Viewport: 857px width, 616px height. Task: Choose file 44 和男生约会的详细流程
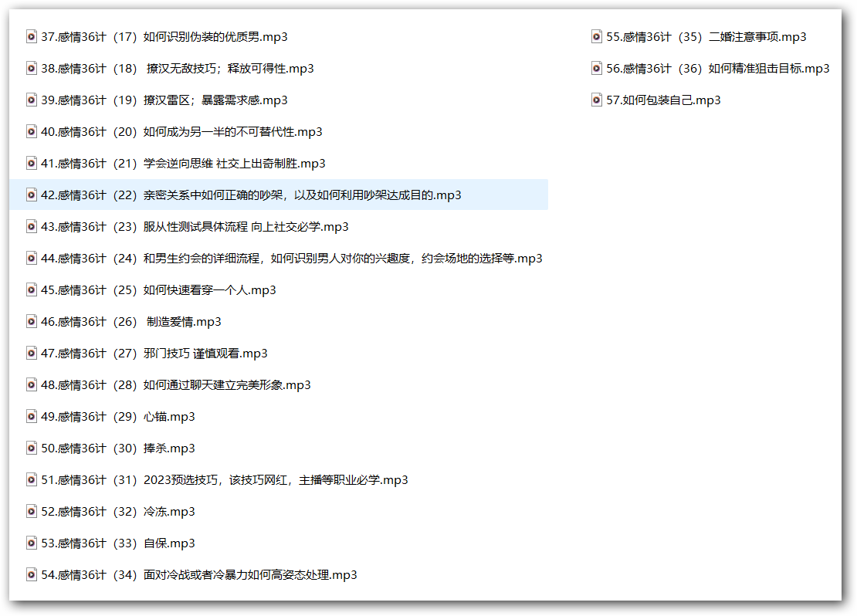click(291, 258)
